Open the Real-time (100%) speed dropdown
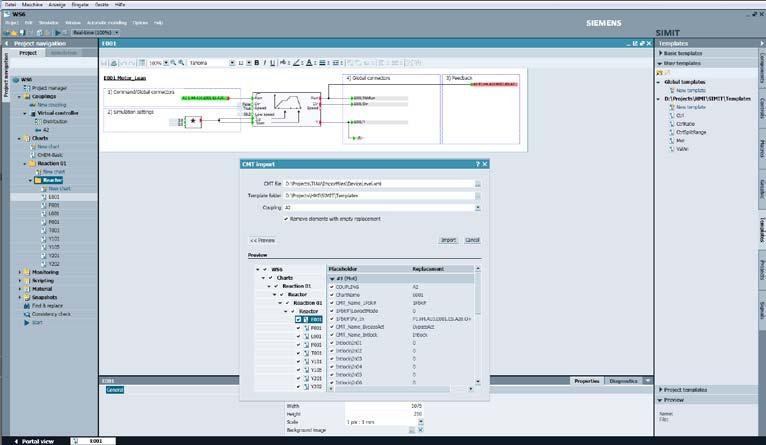Image resolution: width=766 pixels, height=445 pixels. click(x=116, y=33)
